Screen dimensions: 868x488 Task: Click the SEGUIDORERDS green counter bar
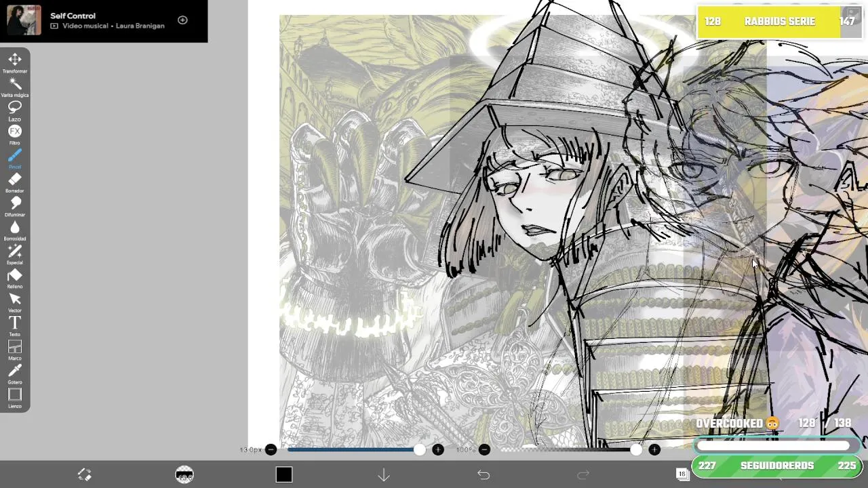pyautogui.click(x=776, y=466)
